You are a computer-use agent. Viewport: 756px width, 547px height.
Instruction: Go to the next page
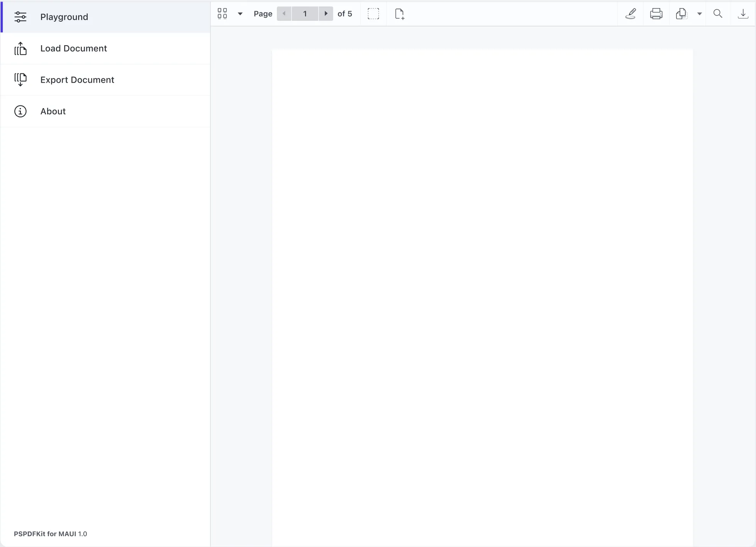coord(326,14)
